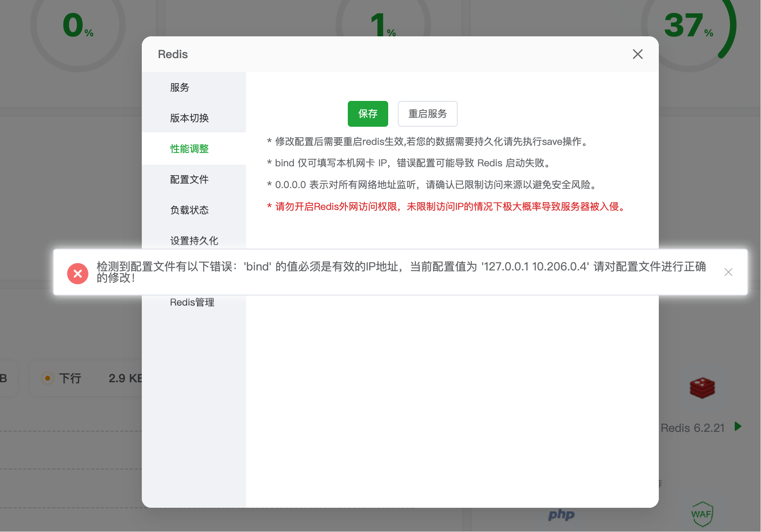Viewport: 761px width, 532px height.
Task: Open the WAF shield icon
Action: pyautogui.click(x=702, y=514)
